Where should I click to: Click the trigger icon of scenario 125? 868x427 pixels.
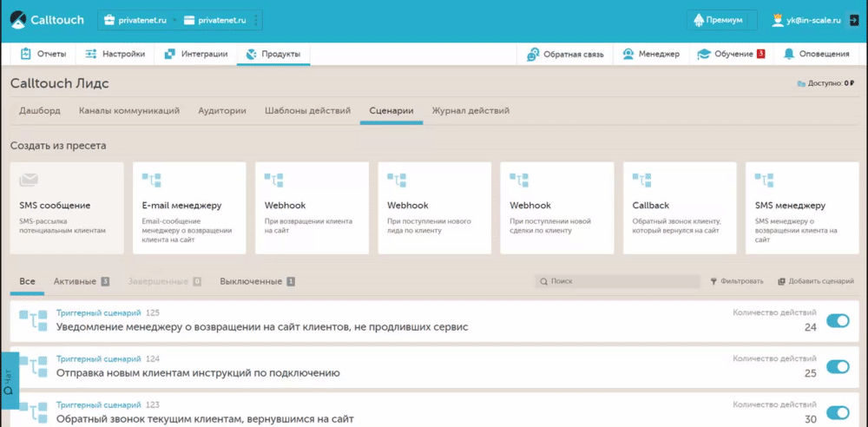point(33,320)
